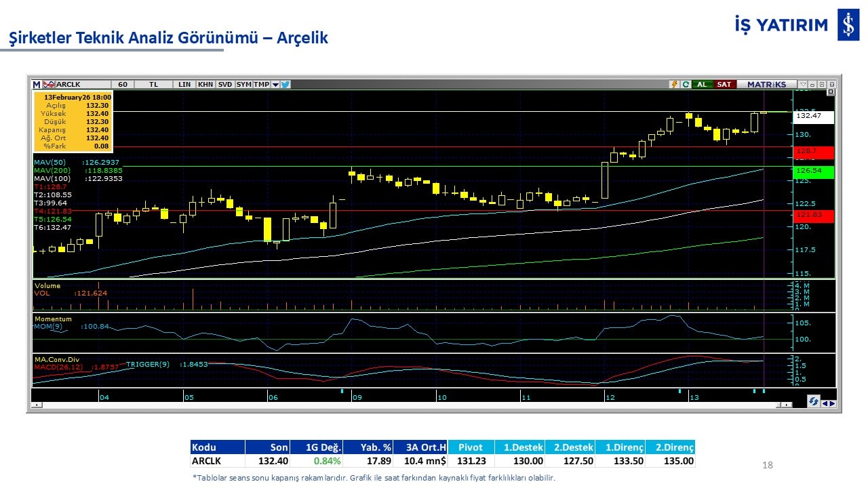Click the chart icon beside ARCLK
Screen dimensions: 868x488
49,85
